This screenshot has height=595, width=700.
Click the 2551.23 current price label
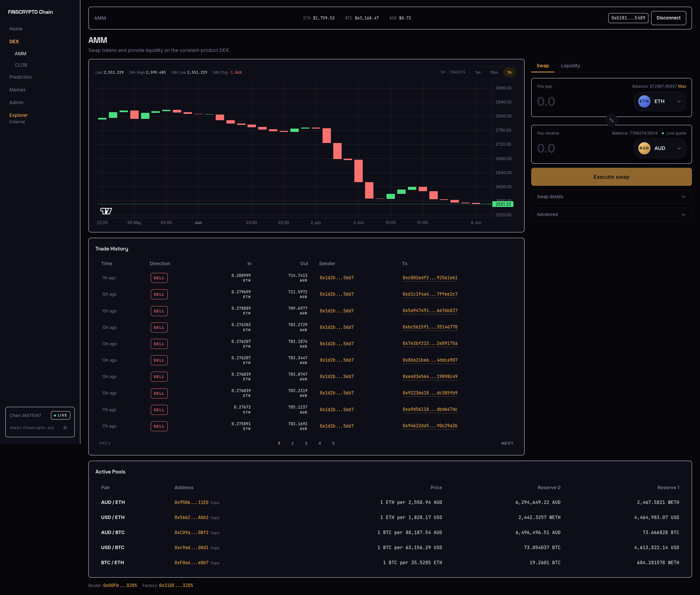[503, 204]
